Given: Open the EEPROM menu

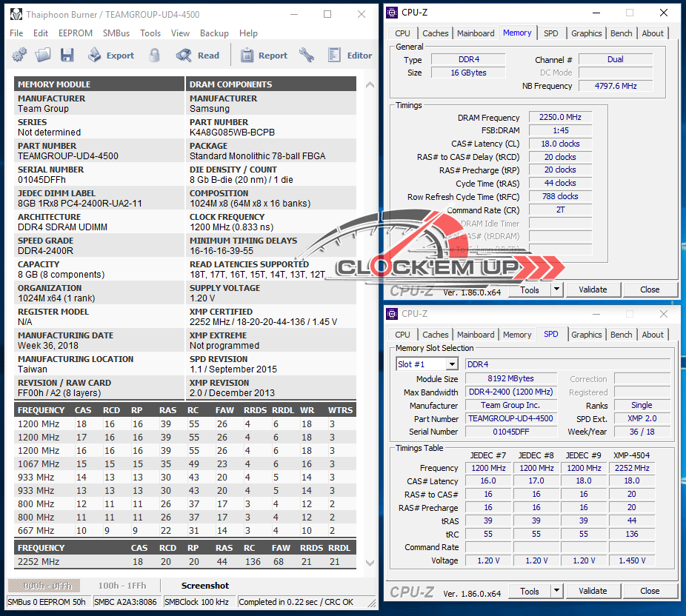Looking at the screenshot, I should 75,33.
